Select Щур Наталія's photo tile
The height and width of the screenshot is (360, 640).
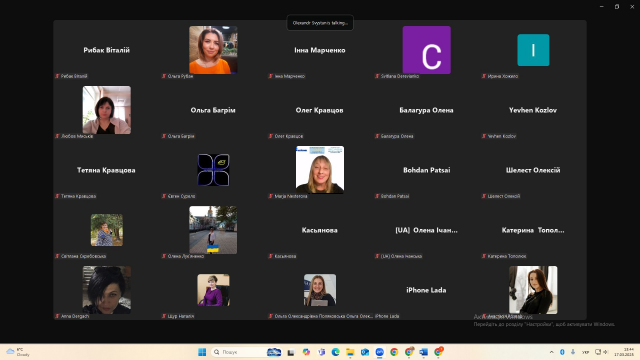(213, 290)
